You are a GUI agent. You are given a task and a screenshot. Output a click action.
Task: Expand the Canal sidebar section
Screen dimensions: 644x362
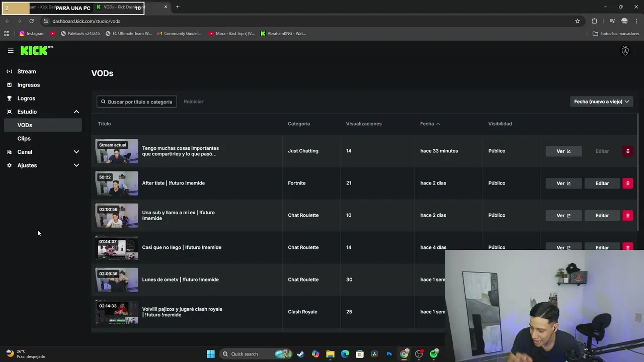pyautogui.click(x=76, y=152)
